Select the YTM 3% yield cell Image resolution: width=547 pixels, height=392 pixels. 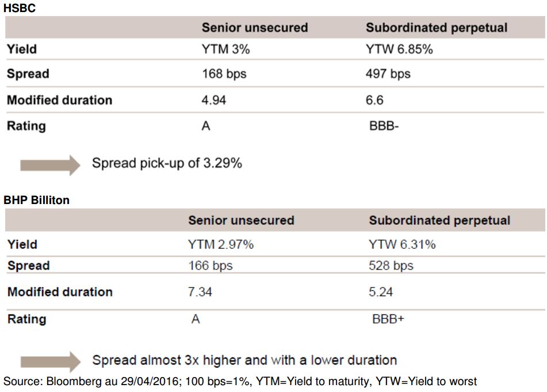point(225,49)
